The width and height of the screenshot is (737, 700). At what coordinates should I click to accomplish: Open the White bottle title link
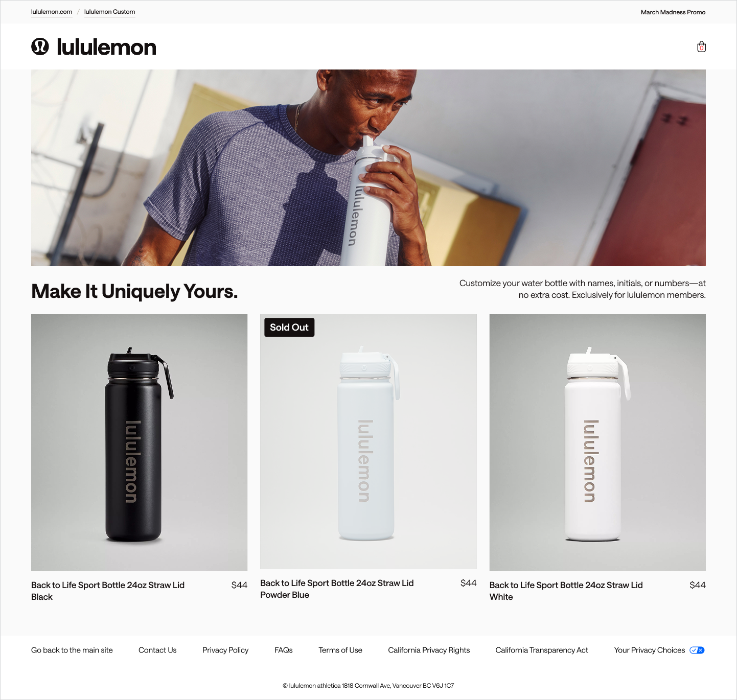pyautogui.click(x=566, y=591)
